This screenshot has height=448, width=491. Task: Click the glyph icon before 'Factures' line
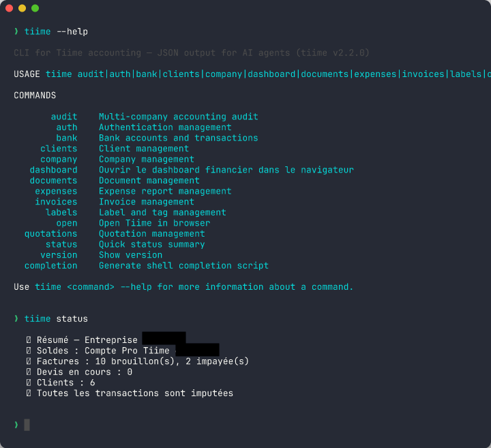click(29, 361)
